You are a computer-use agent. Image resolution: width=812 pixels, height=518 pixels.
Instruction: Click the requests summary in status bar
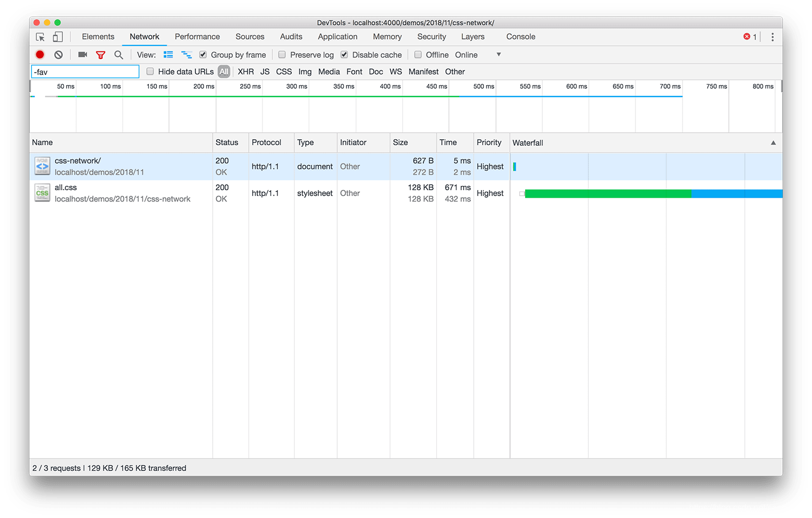coord(109,468)
